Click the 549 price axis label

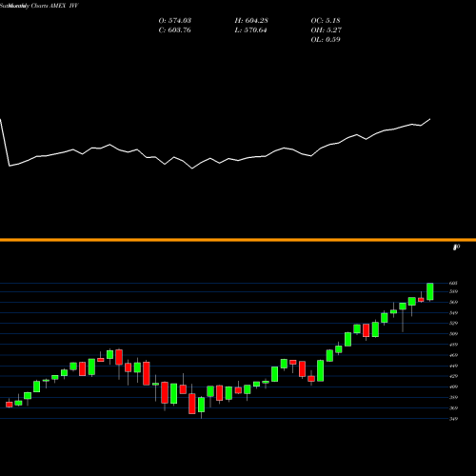pos(453,313)
